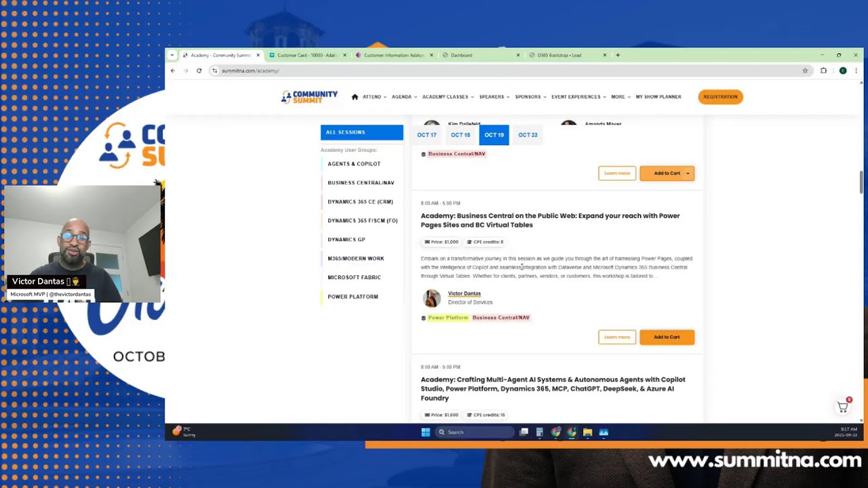Expand the Attend menu
Viewport: 868px width, 488px height.
point(374,97)
